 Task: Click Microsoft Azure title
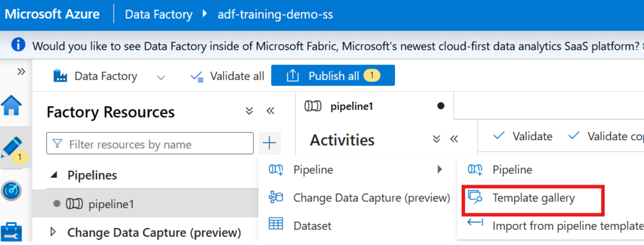(52, 14)
